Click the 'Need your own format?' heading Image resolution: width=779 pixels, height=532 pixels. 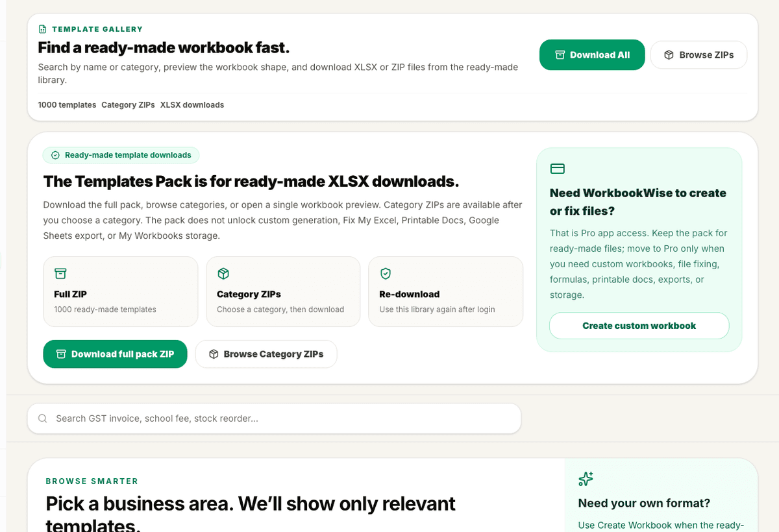tap(644, 503)
